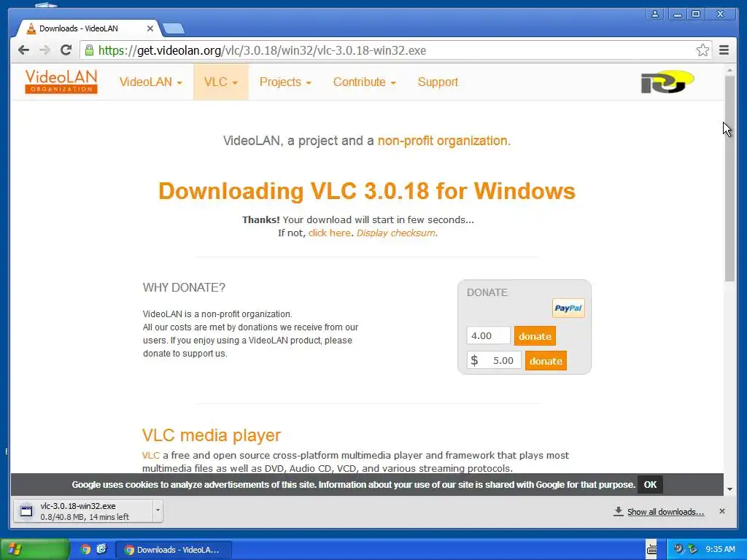Expand the VideoLAN navigation dropdown

150,82
